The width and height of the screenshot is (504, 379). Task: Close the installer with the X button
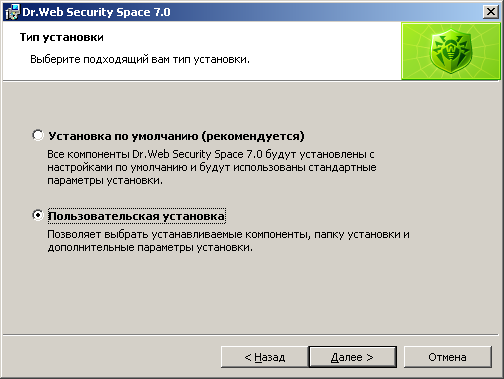tap(491, 12)
